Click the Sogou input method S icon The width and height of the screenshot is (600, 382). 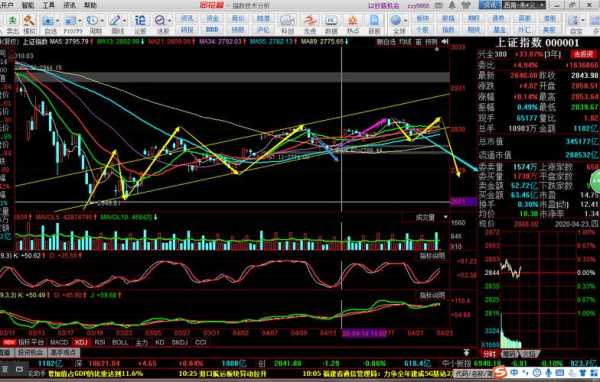pyautogui.click(x=499, y=372)
